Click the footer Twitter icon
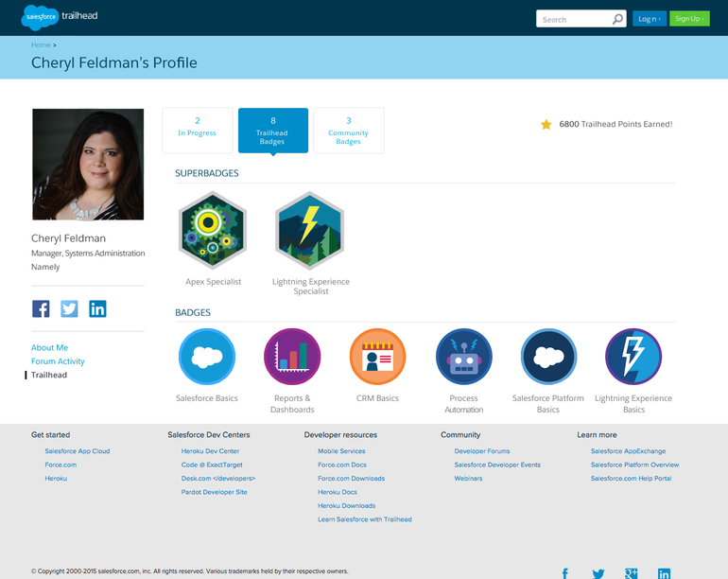The width and height of the screenshot is (728, 579). coord(598,573)
